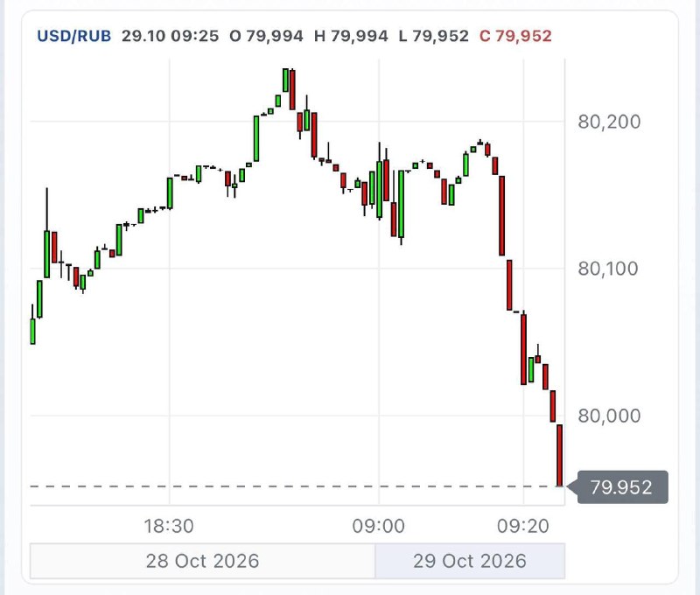Select the 09:00 time axis marker
Image resolution: width=700 pixels, height=595 pixels.
[x=378, y=526]
